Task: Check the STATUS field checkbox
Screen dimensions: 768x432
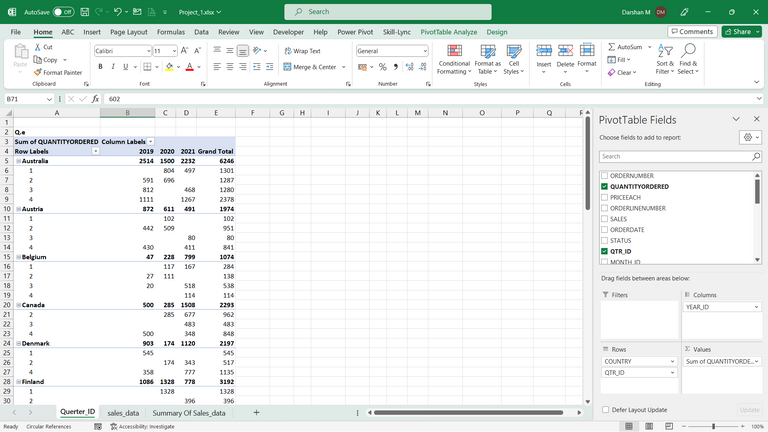Action: coord(604,240)
